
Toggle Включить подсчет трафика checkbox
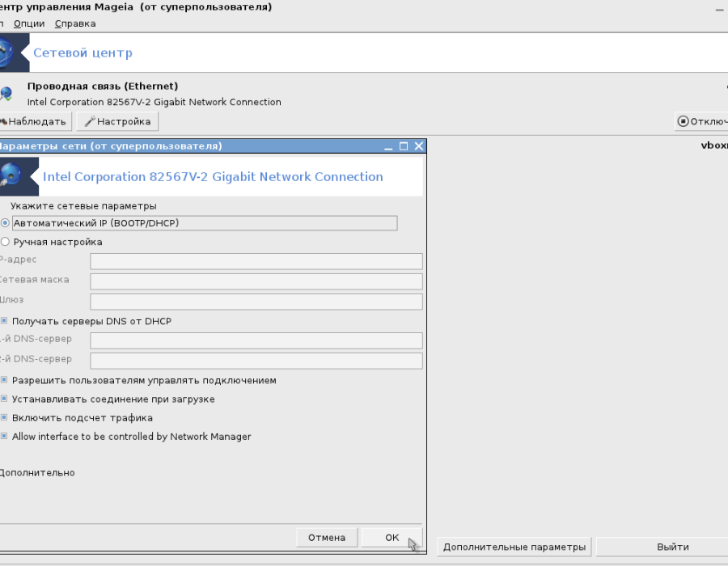click(x=4, y=417)
